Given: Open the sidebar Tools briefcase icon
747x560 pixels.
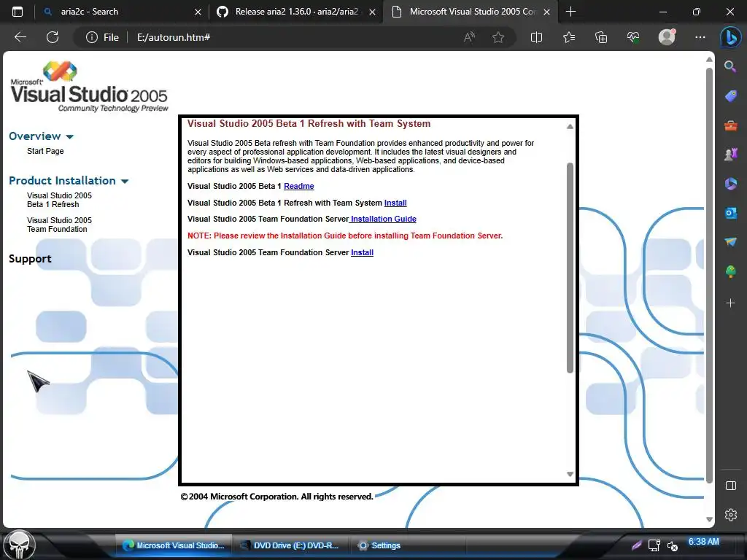Looking at the screenshot, I should (x=730, y=125).
